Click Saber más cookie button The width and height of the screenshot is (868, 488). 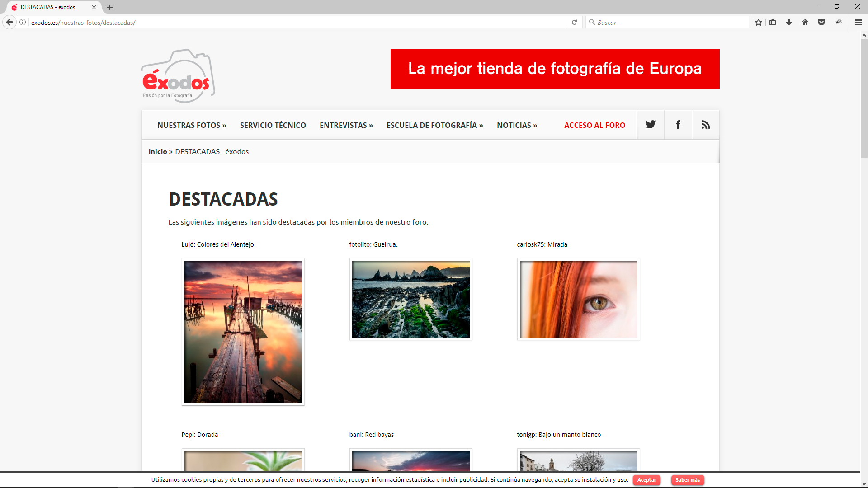click(688, 480)
